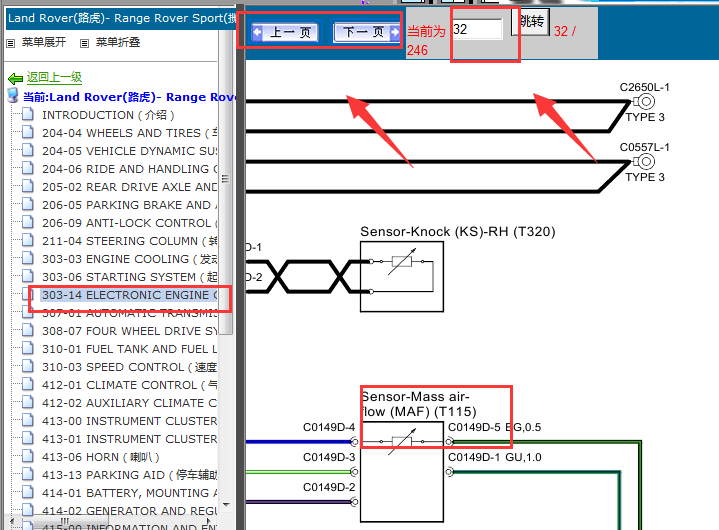Go to next page with 下一页 button
Image resolution: width=719 pixels, height=530 pixels.
coord(367,32)
